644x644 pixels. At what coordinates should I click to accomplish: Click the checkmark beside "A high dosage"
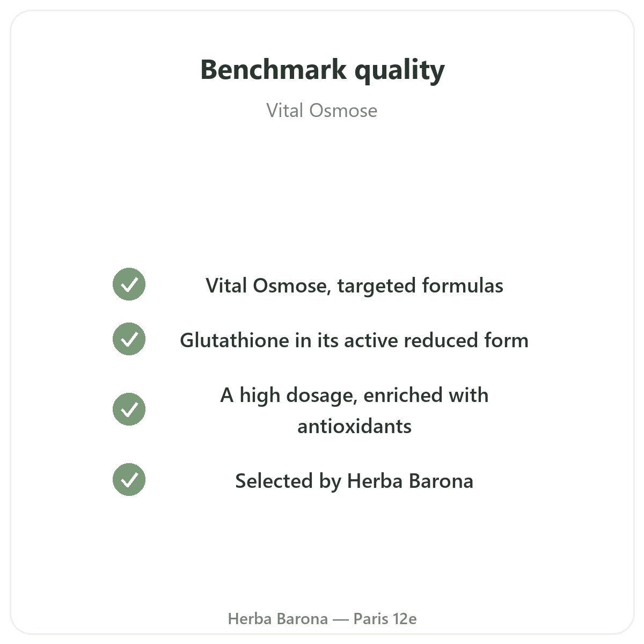pyautogui.click(x=129, y=409)
